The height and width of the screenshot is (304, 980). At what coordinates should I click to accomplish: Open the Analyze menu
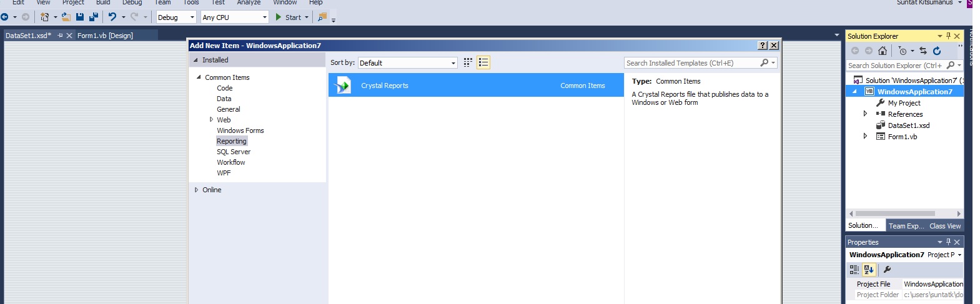249,2
